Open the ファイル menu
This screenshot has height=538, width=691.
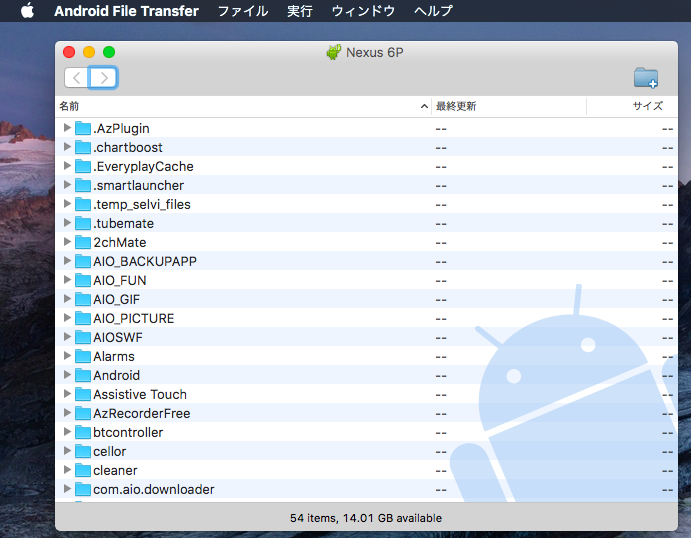tap(242, 11)
